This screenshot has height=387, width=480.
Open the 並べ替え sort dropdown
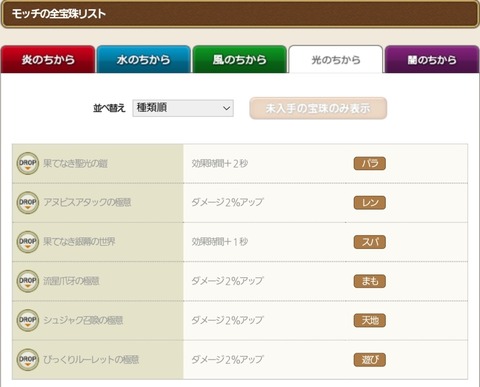(x=183, y=108)
